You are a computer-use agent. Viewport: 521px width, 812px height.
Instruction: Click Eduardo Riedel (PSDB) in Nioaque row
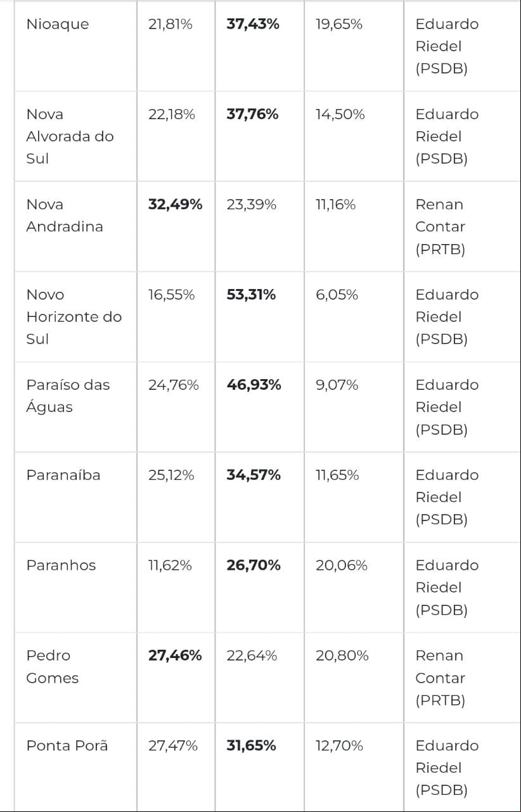click(447, 46)
